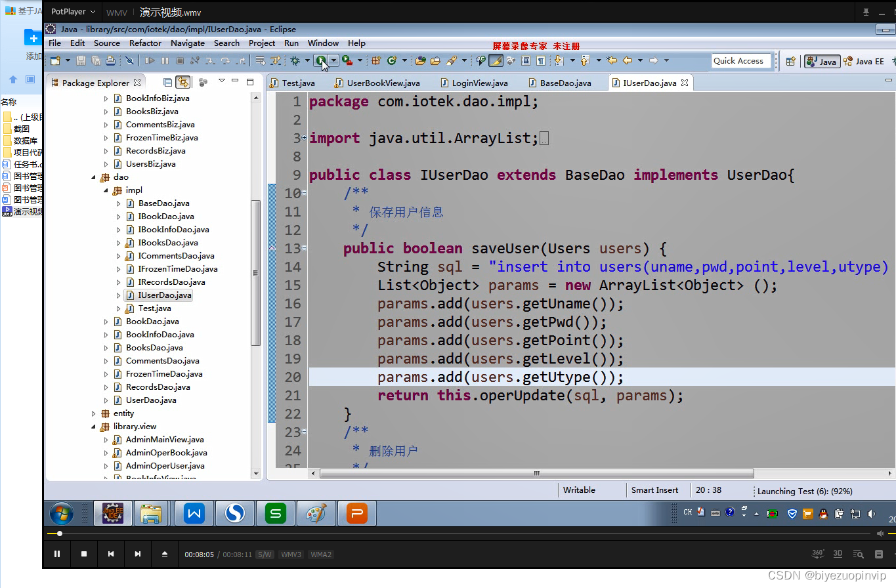The height and width of the screenshot is (588, 896).
Task: Click the Save icon in Eclipse toolbar
Action: [81, 60]
